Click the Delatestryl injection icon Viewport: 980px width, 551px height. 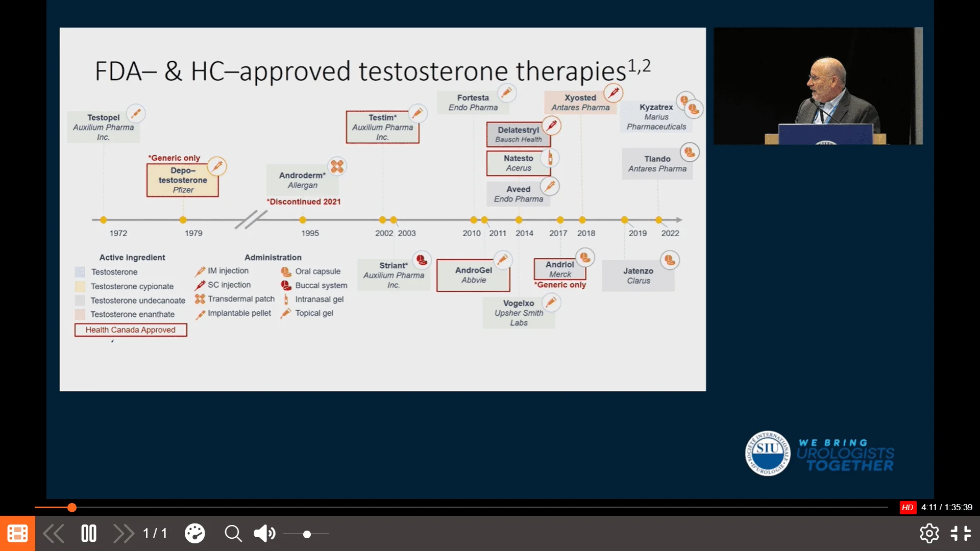pos(551,126)
